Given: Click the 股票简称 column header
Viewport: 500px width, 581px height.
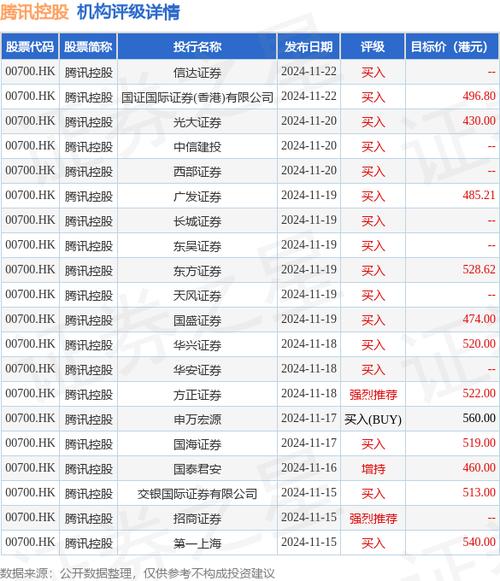Looking at the screenshot, I should [88, 47].
